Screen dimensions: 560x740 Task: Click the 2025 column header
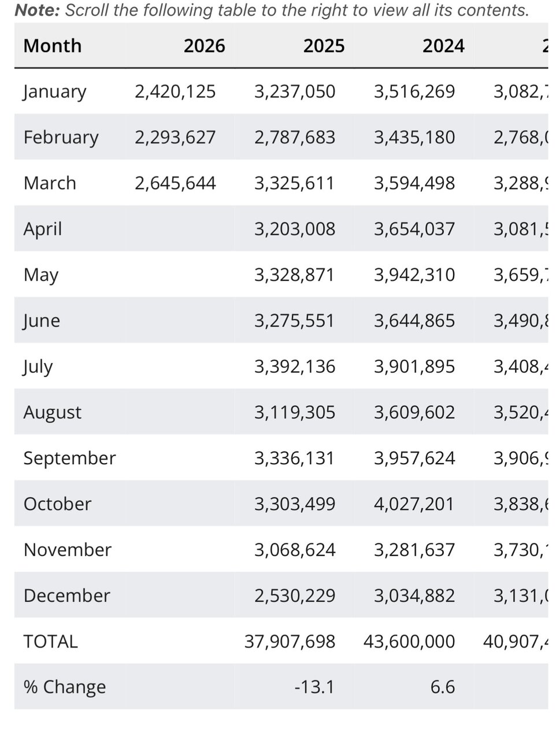pyautogui.click(x=324, y=46)
